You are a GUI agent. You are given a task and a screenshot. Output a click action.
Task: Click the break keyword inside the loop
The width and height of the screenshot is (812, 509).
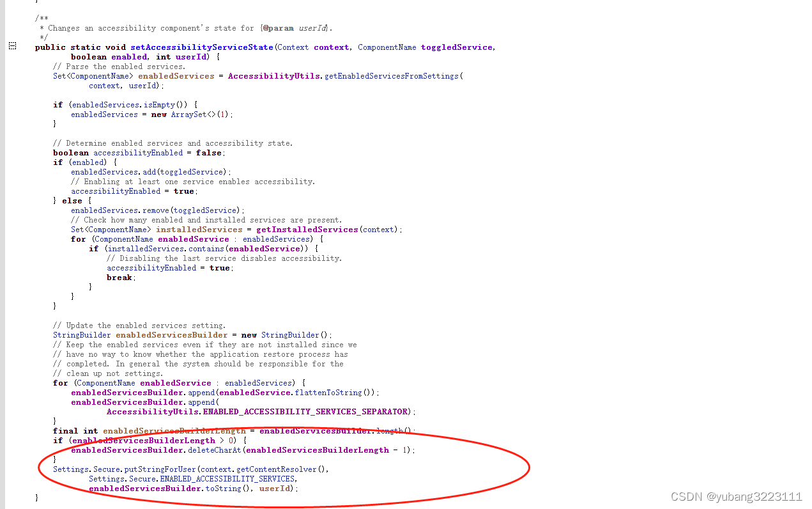click(118, 277)
